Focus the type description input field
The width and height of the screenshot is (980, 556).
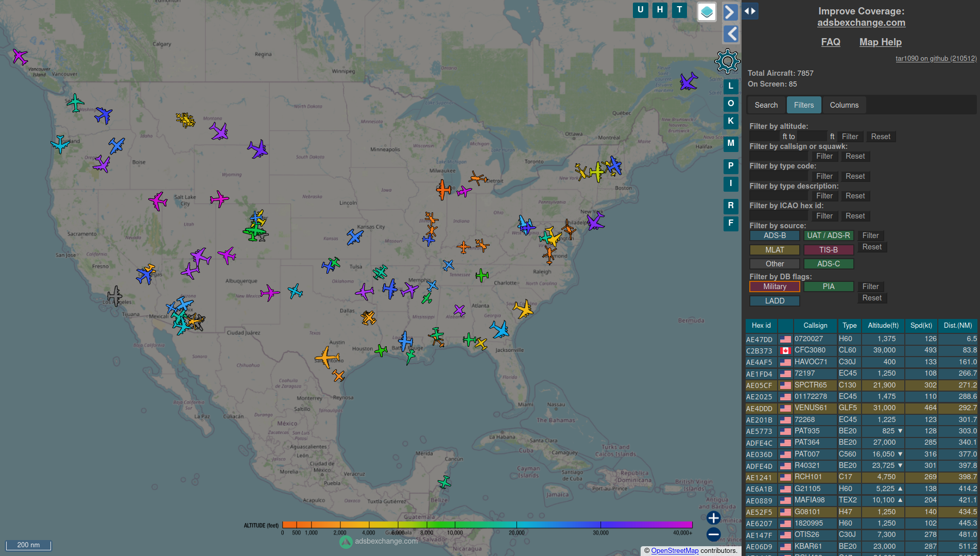tap(779, 196)
